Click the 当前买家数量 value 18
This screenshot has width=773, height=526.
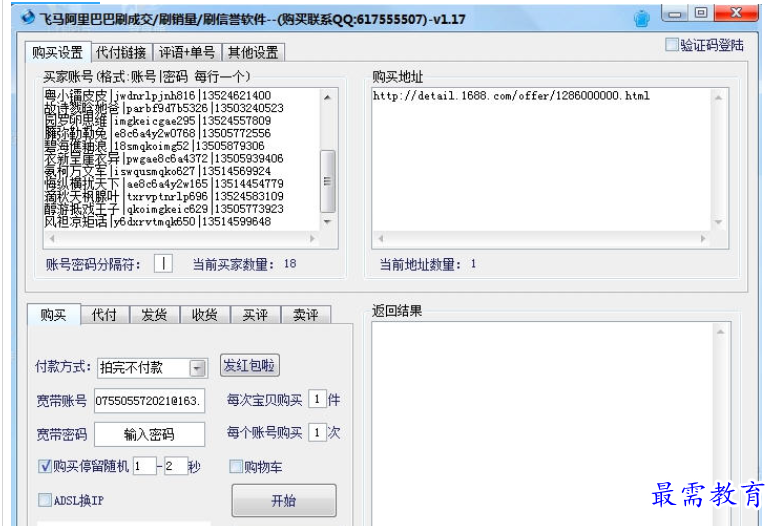(290, 264)
